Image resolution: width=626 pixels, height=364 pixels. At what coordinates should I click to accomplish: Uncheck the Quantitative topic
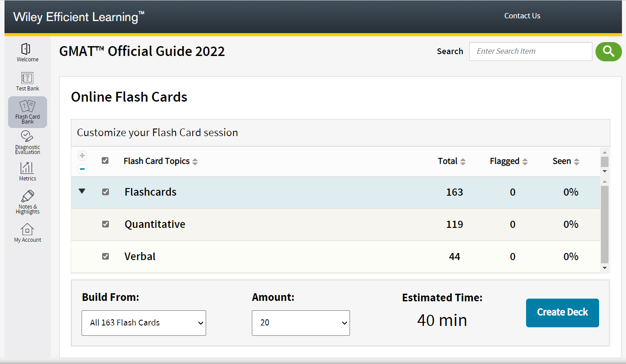[105, 224]
